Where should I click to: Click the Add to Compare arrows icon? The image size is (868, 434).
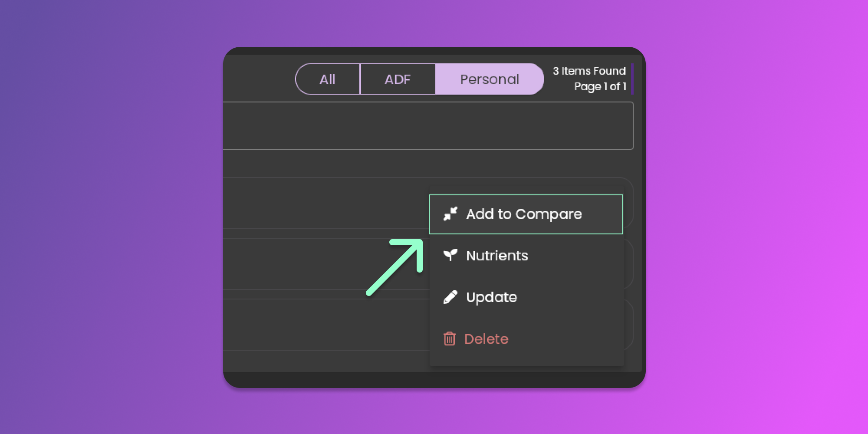coord(450,214)
